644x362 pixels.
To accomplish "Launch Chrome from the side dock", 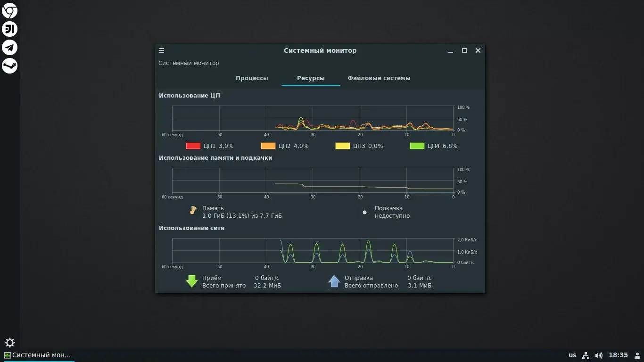I will point(9,10).
